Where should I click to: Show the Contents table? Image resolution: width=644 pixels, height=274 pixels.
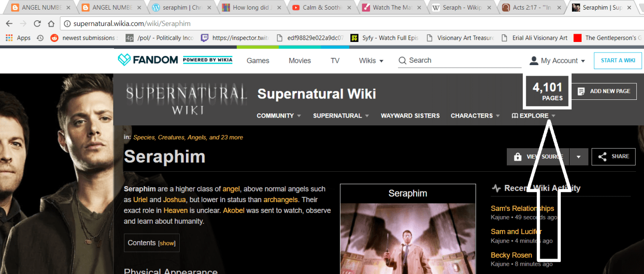[167, 243]
